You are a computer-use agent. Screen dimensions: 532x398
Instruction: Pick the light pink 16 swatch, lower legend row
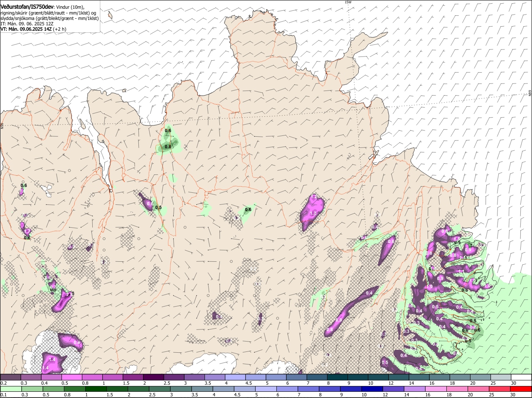click(436, 389)
